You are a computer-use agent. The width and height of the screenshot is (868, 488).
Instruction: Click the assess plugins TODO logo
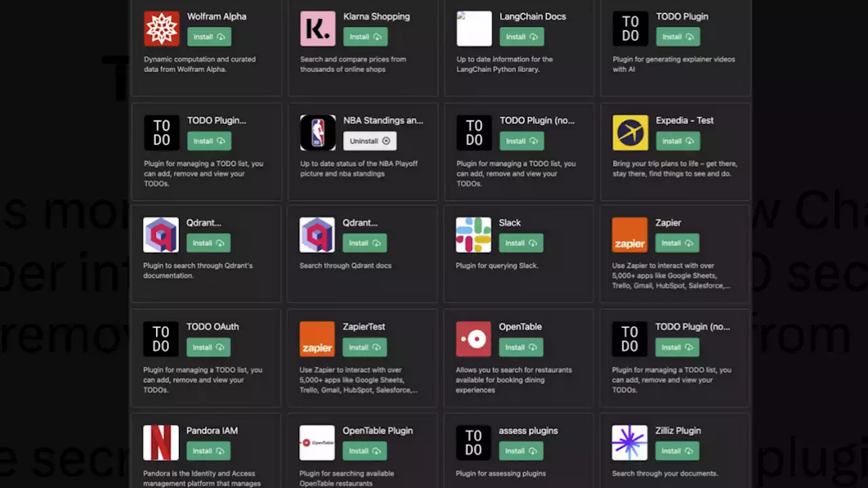click(473, 443)
